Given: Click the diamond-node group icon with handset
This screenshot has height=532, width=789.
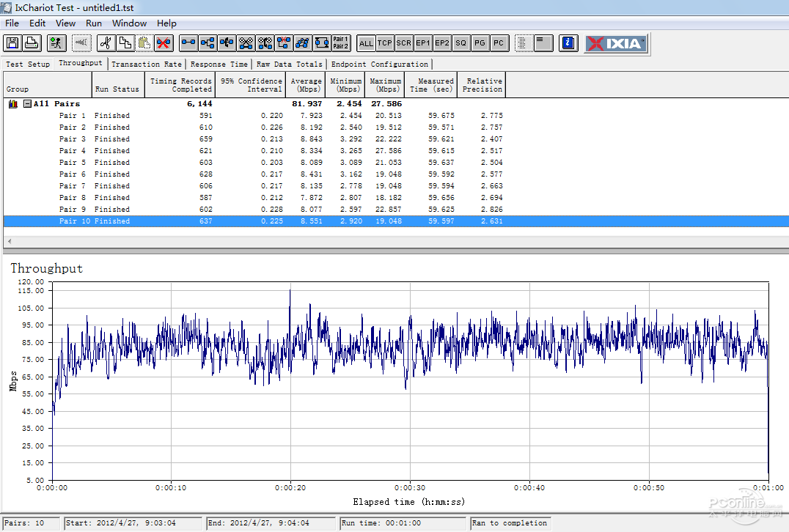Looking at the screenshot, I should tap(265, 43).
